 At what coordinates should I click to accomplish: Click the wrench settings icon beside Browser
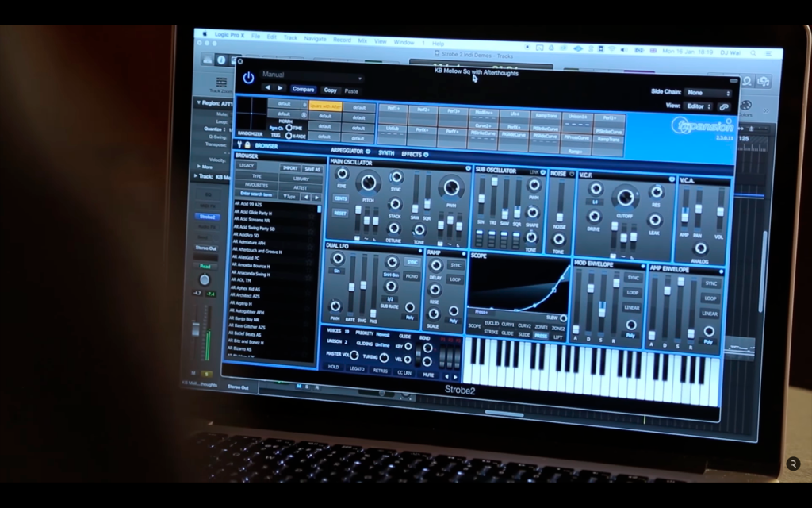(239, 145)
